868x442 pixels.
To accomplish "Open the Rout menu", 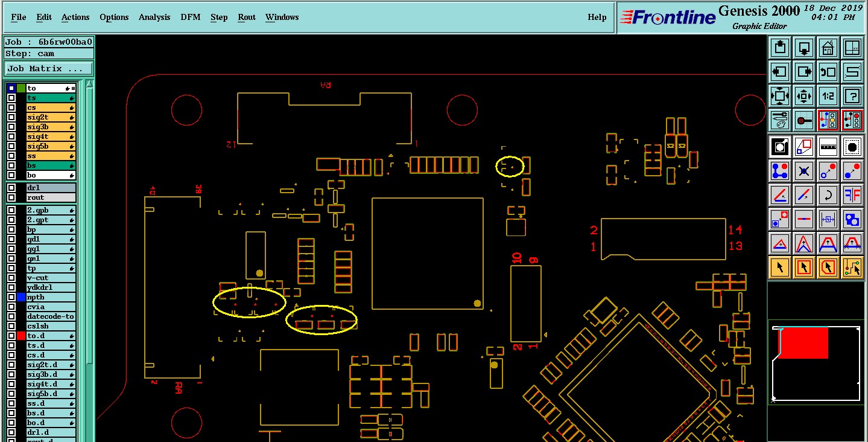I will [x=247, y=17].
